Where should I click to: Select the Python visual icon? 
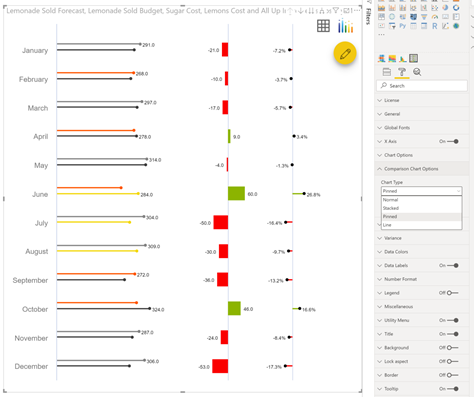403,26
